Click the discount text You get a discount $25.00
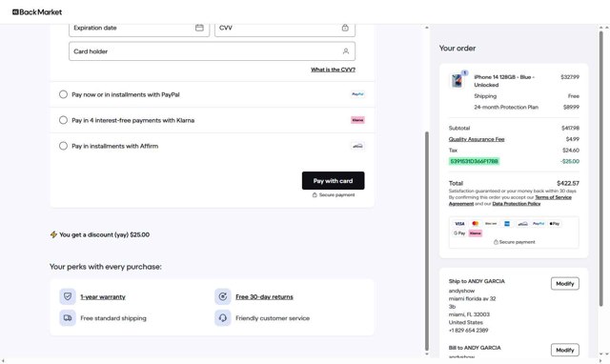 tap(104, 234)
